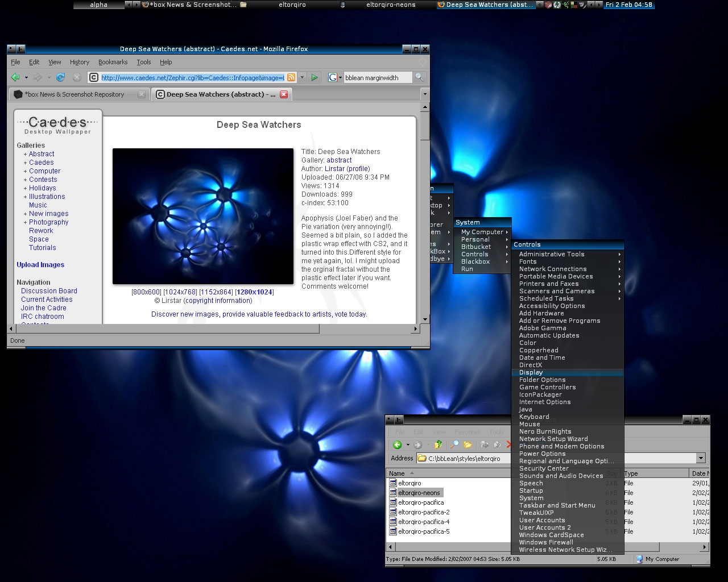The height and width of the screenshot is (582, 728).
Task: Sort Explorer files by Name column
Action: tap(448, 473)
